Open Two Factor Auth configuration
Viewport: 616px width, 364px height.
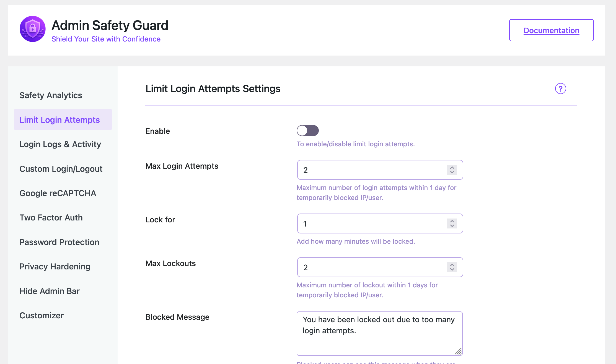[51, 217]
